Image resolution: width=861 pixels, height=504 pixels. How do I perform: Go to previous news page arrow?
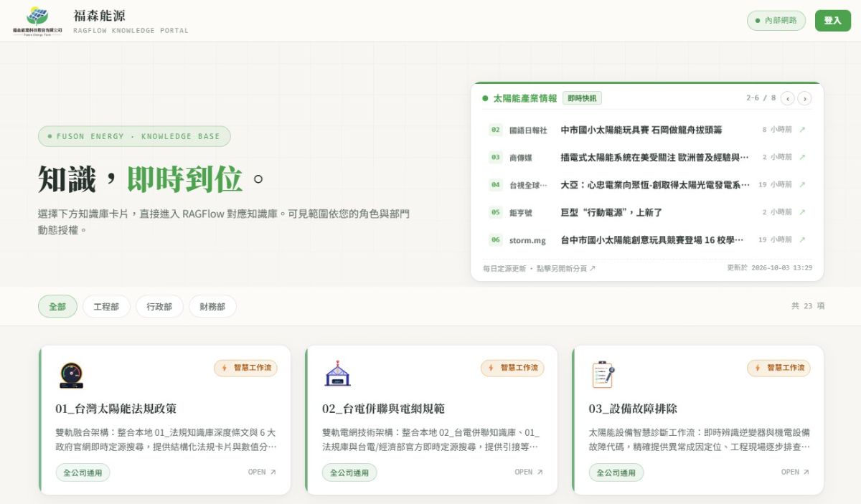tap(788, 98)
